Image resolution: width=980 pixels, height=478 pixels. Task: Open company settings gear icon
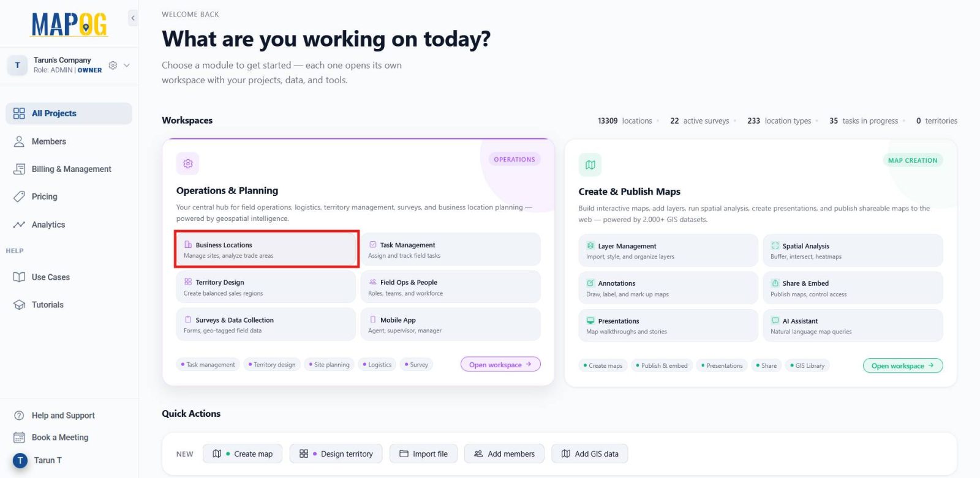113,65
